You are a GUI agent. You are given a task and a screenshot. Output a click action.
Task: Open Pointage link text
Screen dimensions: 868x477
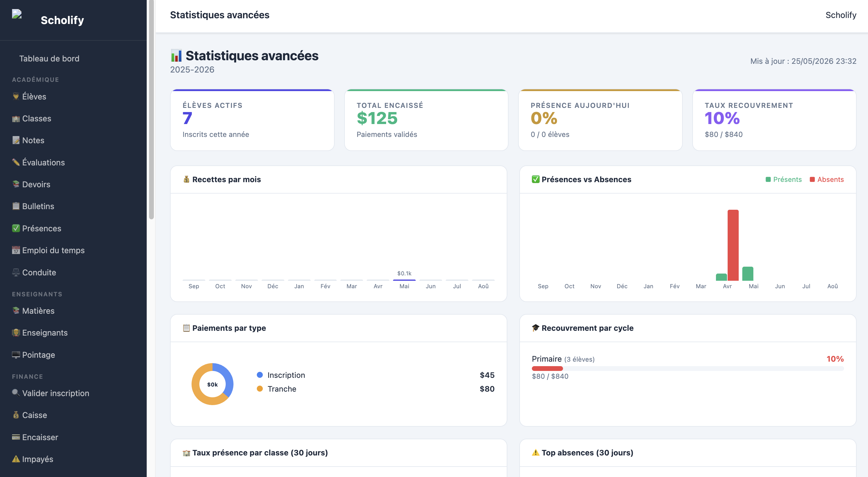tap(38, 355)
